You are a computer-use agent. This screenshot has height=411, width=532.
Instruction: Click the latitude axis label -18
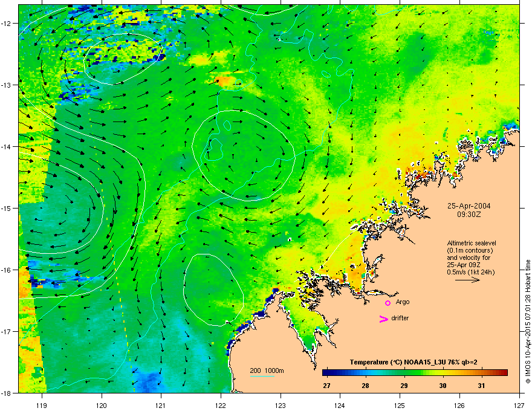tap(7, 393)
